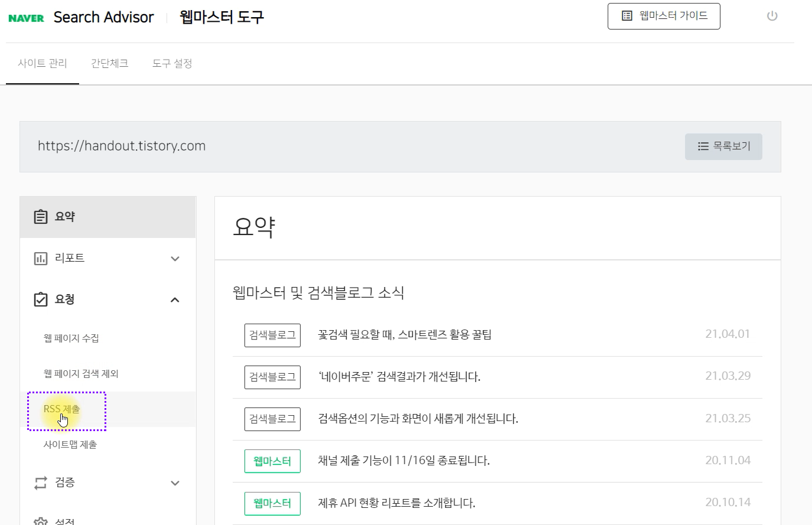Click the date 20.10.14

pyautogui.click(x=728, y=503)
